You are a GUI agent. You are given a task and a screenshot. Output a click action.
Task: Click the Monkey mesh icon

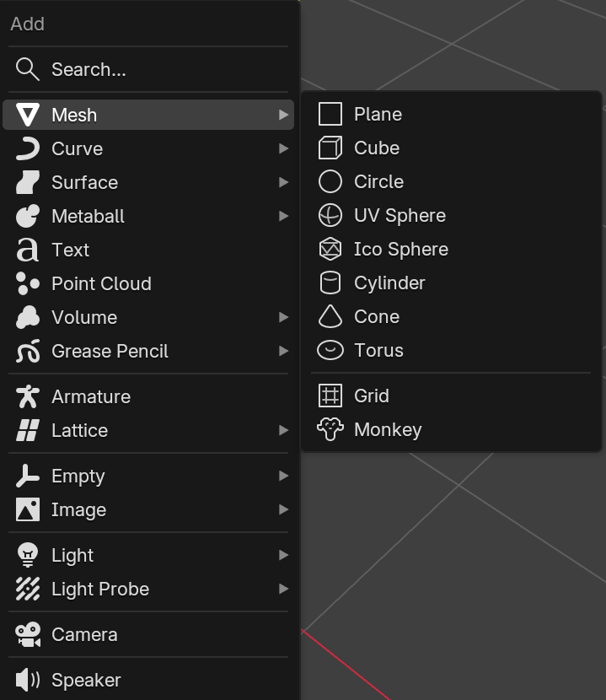pyautogui.click(x=330, y=429)
